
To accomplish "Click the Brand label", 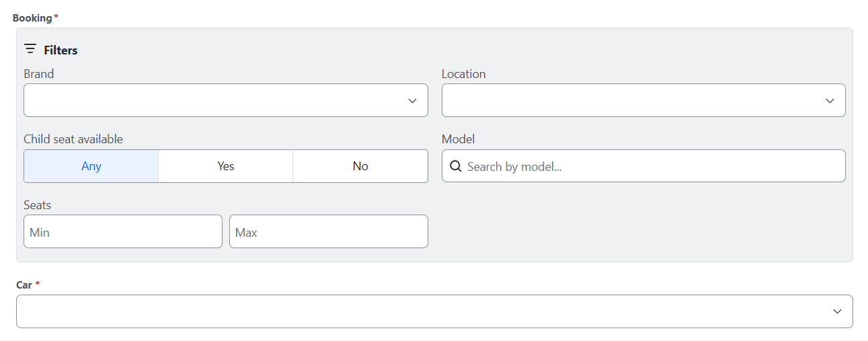I will [38, 74].
